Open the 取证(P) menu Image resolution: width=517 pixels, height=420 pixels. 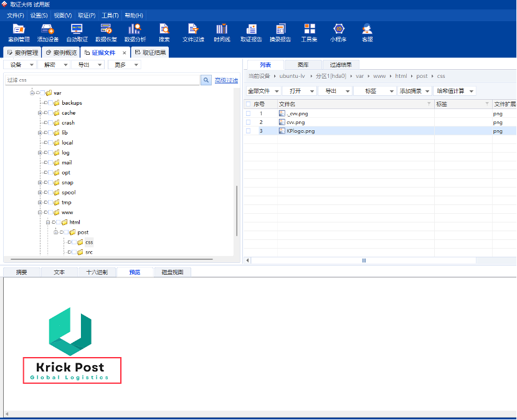[x=87, y=15]
